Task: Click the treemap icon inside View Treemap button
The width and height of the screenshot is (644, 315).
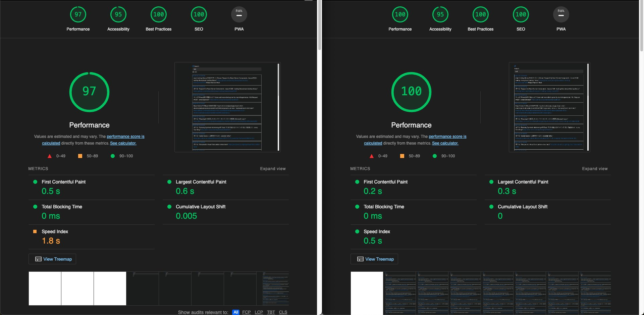Action: pyautogui.click(x=38, y=259)
